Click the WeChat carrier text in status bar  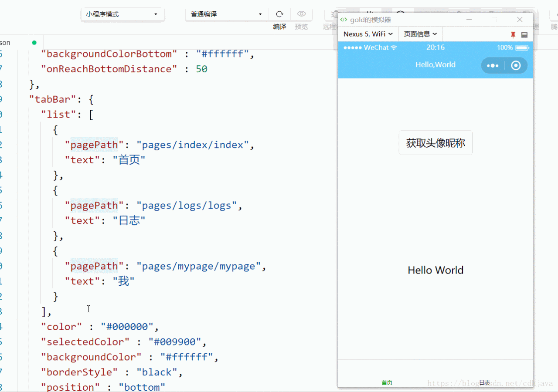376,47
